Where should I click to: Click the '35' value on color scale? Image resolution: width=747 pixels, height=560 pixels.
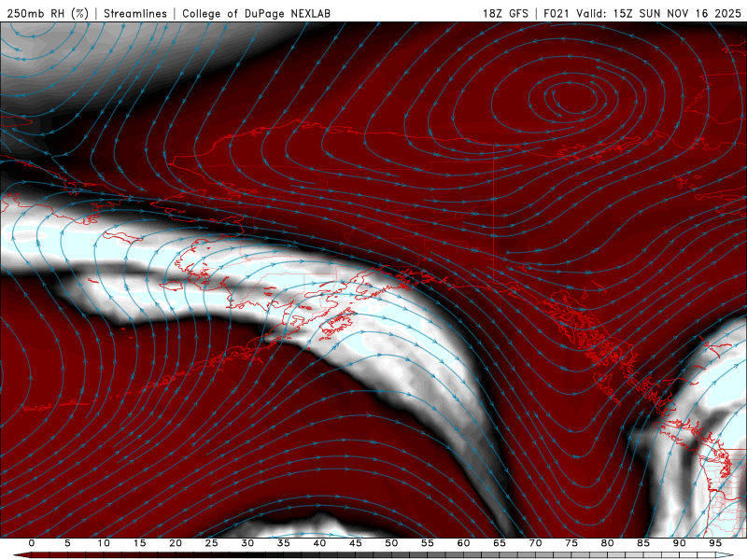tap(284, 543)
